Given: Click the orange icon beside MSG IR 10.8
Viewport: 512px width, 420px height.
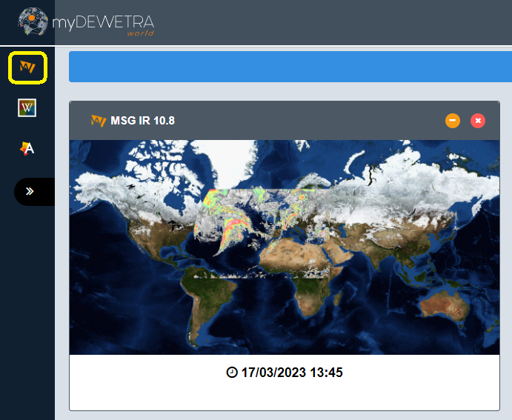Looking at the screenshot, I should coord(99,121).
